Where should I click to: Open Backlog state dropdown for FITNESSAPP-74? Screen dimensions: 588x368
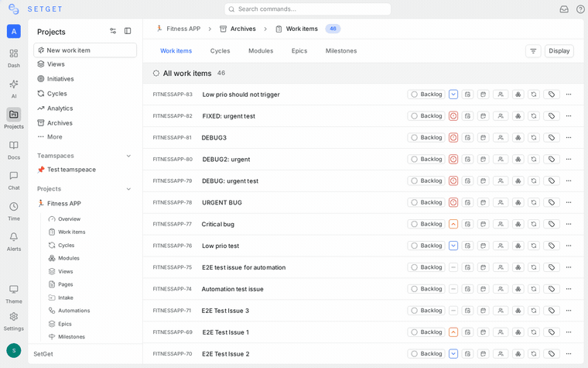[x=426, y=289]
